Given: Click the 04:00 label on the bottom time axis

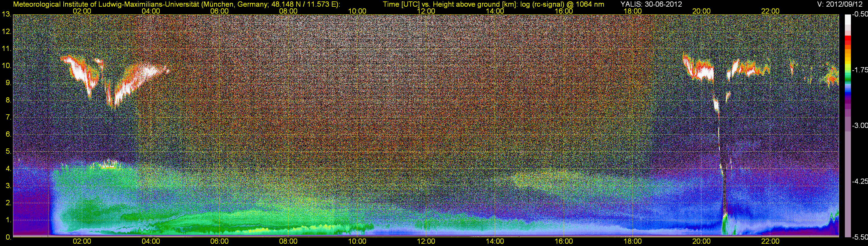Looking at the screenshot, I should point(151,241).
